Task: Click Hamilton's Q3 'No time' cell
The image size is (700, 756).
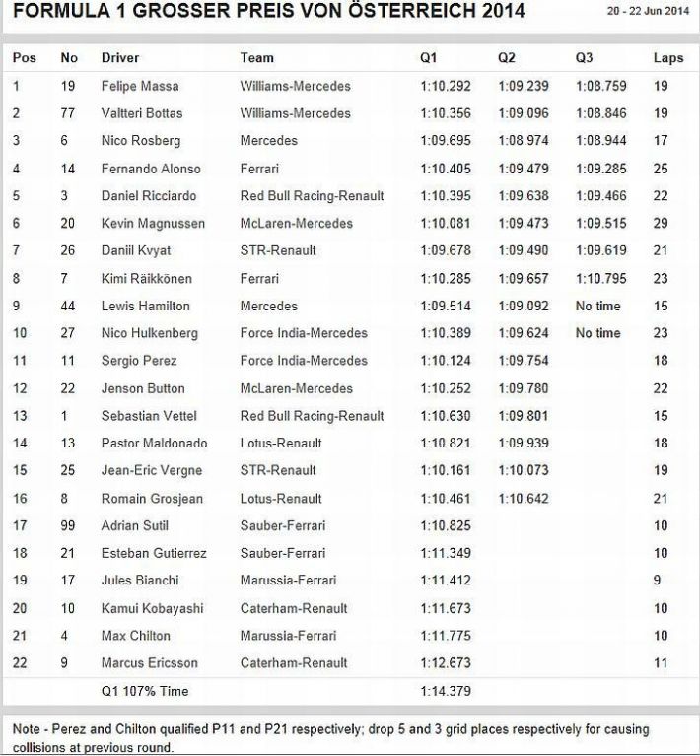Action: [598, 307]
